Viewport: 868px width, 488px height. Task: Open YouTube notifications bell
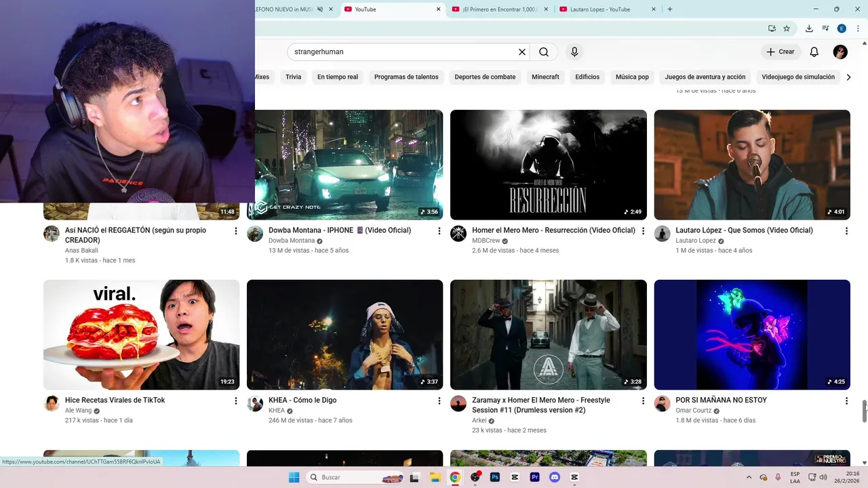(x=814, y=52)
